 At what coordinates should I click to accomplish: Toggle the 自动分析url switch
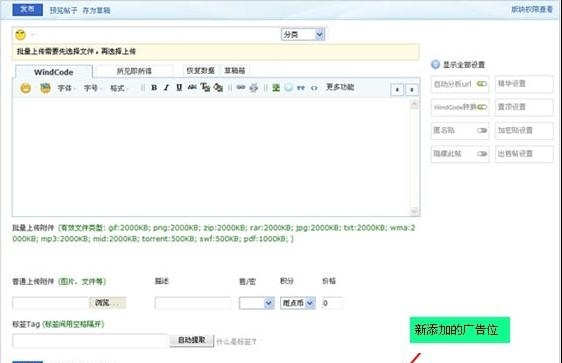[x=482, y=84]
